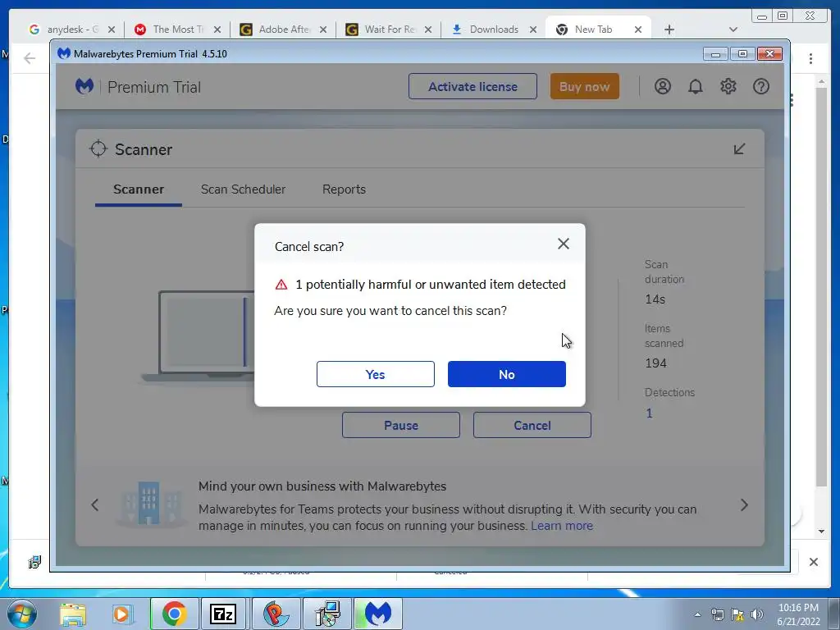Click the Chrome page vertical scrollbar
The height and width of the screenshot is (630, 840).
tap(821, 286)
